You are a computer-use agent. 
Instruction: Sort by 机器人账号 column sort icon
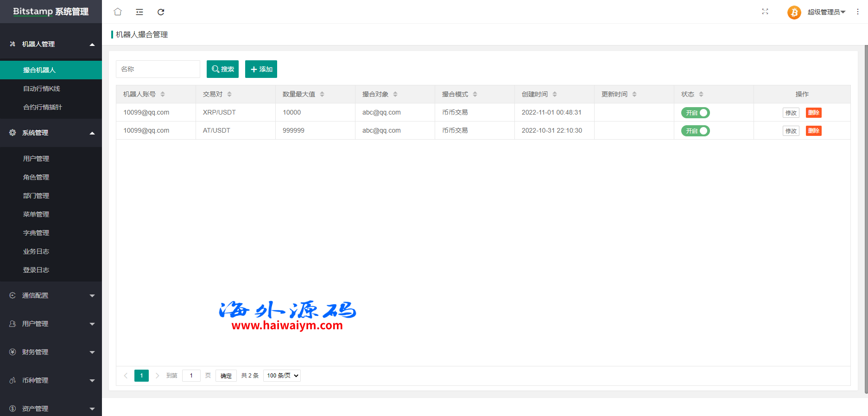(163, 94)
